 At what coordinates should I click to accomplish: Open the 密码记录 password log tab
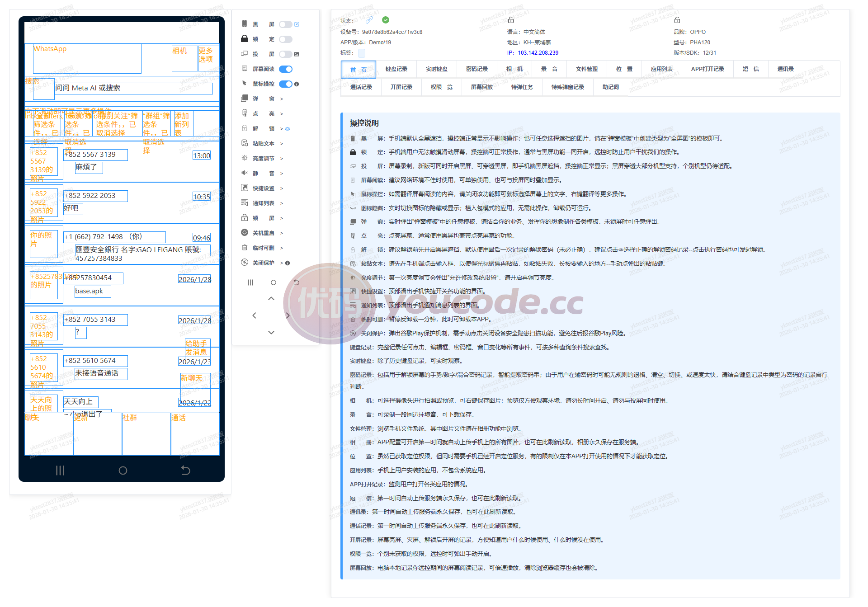point(477,69)
